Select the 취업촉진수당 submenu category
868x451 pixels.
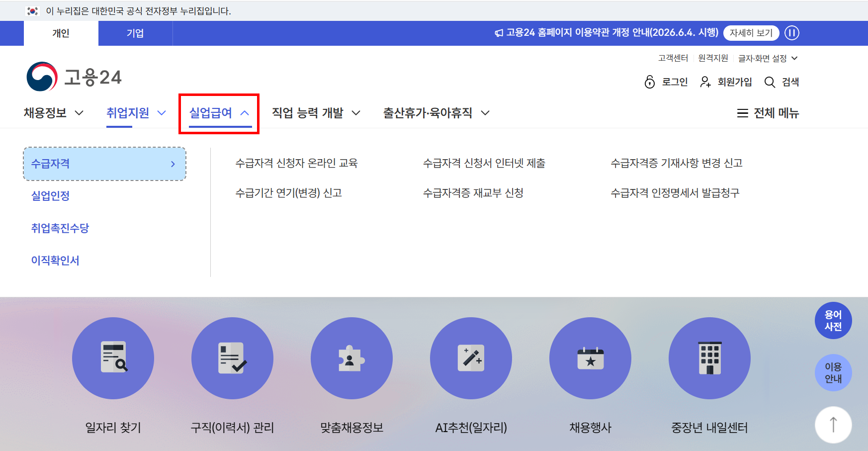tap(60, 228)
